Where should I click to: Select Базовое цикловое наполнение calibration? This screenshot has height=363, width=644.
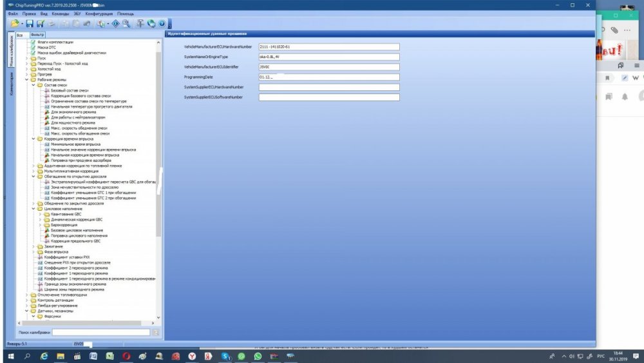pyautogui.click(x=77, y=230)
